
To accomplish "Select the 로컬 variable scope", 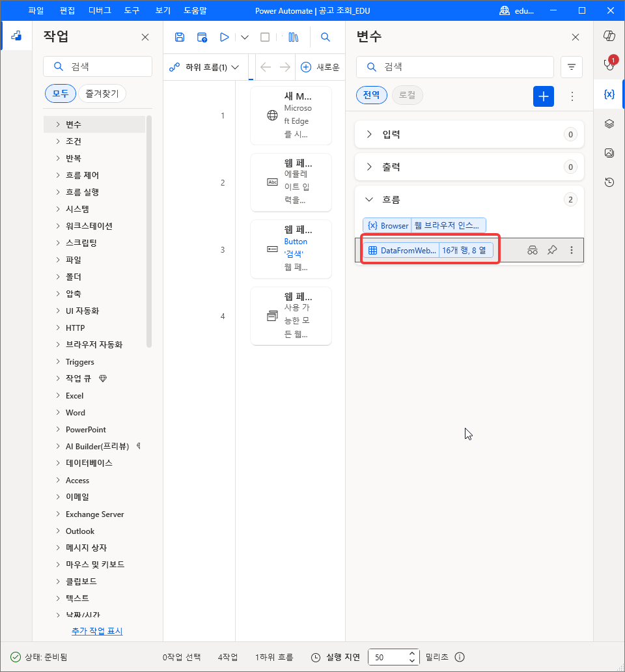I will (x=408, y=94).
